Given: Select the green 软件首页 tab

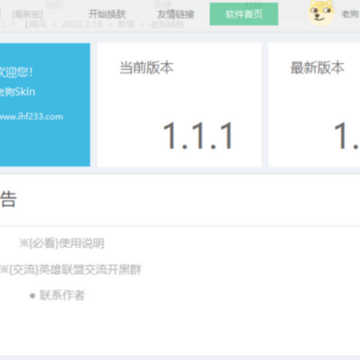Looking at the screenshot, I should click(x=244, y=14).
